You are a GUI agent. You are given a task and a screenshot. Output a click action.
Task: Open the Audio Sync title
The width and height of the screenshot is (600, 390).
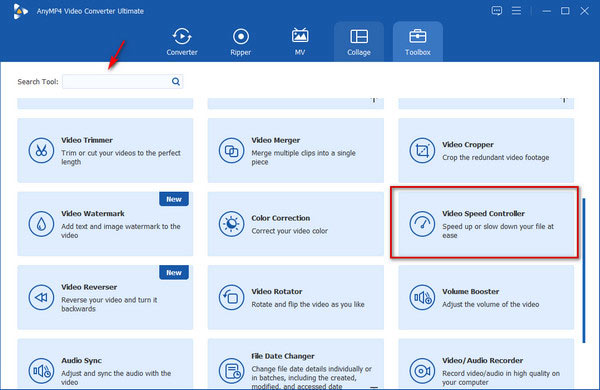coord(82,361)
